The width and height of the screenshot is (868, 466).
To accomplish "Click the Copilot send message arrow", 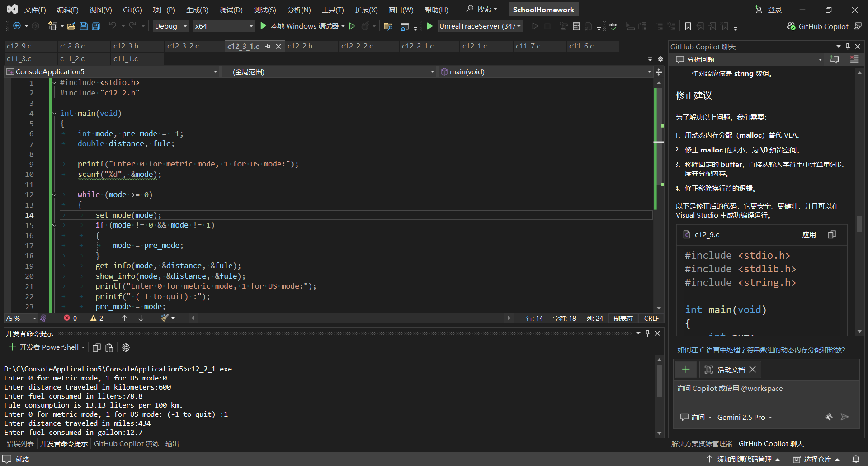I will (844, 417).
